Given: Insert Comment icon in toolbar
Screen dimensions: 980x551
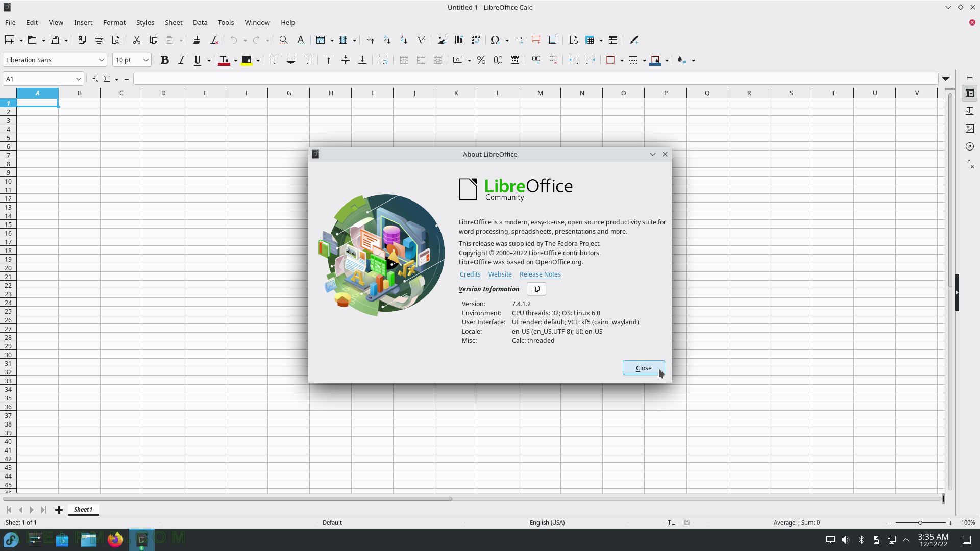Looking at the screenshot, I should [536, 40].
